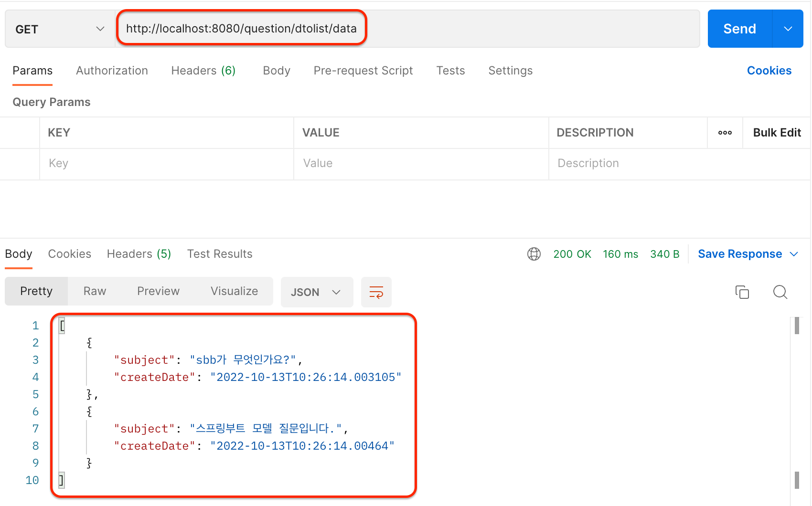
Task: Switch to Visualize view mode
Action: [234, 291]
